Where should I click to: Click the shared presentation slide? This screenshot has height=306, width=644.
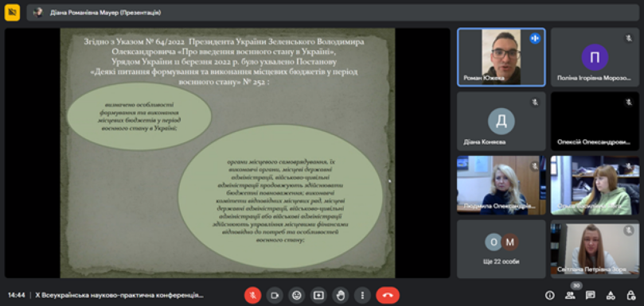click(x=228, y=153)
